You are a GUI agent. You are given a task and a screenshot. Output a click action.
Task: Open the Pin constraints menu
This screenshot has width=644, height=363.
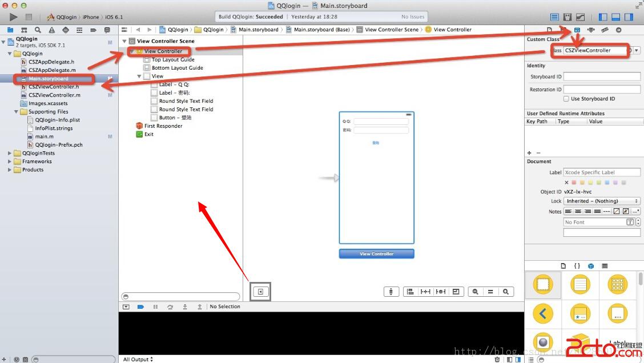click(x=425, y=292)
